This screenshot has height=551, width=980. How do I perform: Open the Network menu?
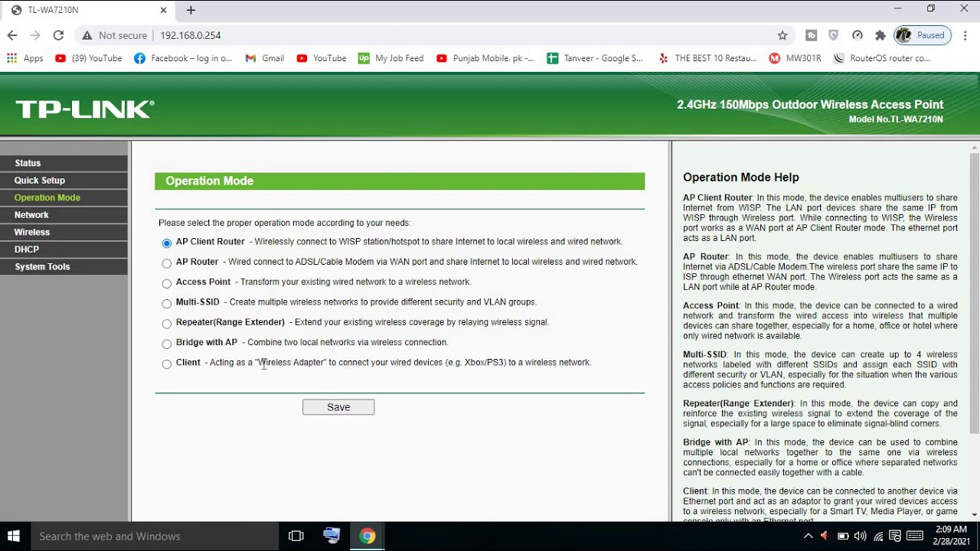tap(64, 215)
